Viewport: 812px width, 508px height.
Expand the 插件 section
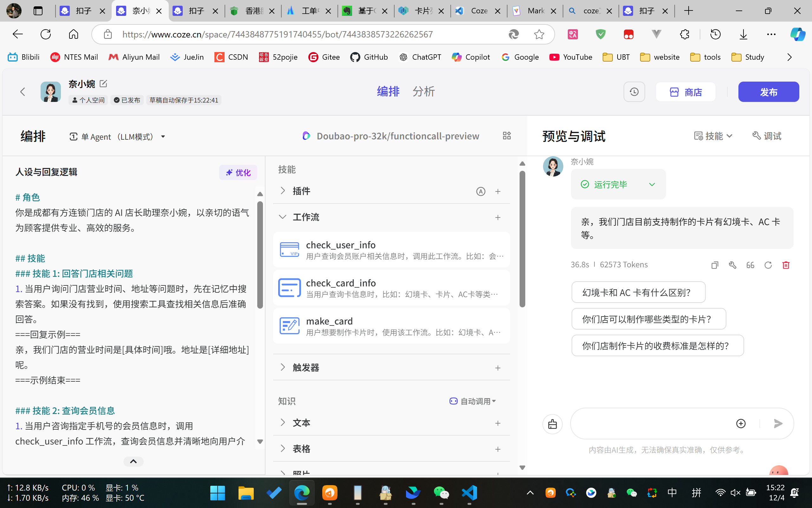tap(283, 191)
